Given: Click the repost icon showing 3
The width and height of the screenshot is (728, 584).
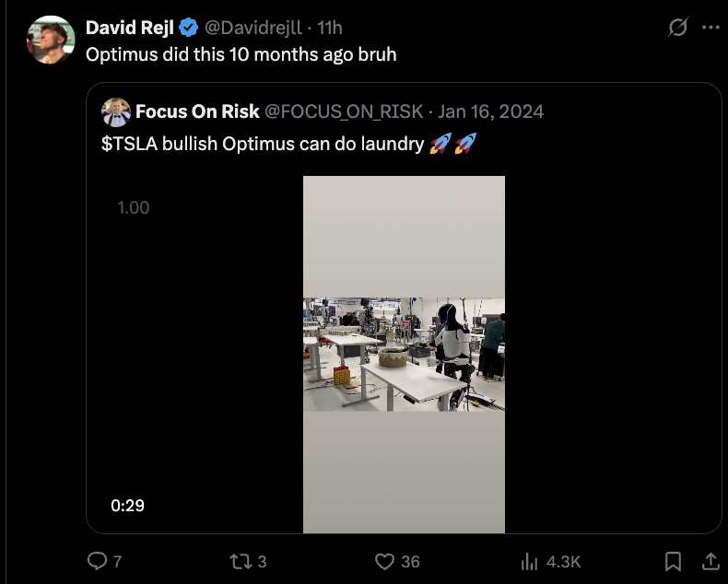Looking at the screenshot, I should [x=240, y=561].
